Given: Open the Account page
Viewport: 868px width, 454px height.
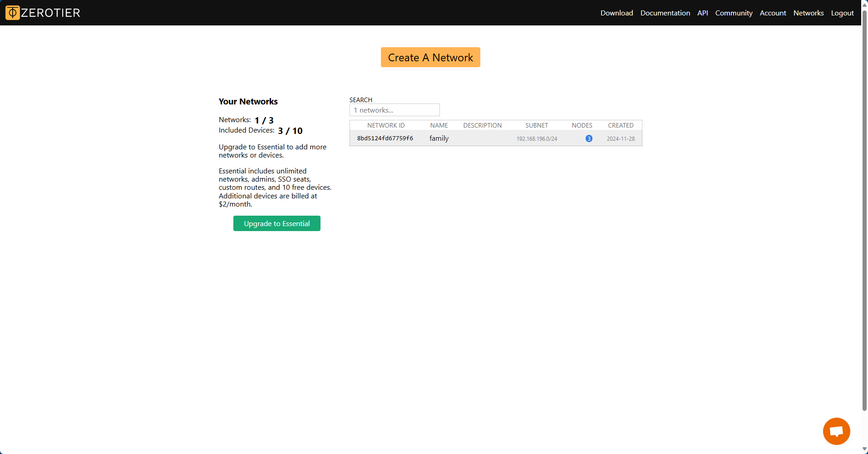Looking at the screenshot, I should tap(773, 13).
